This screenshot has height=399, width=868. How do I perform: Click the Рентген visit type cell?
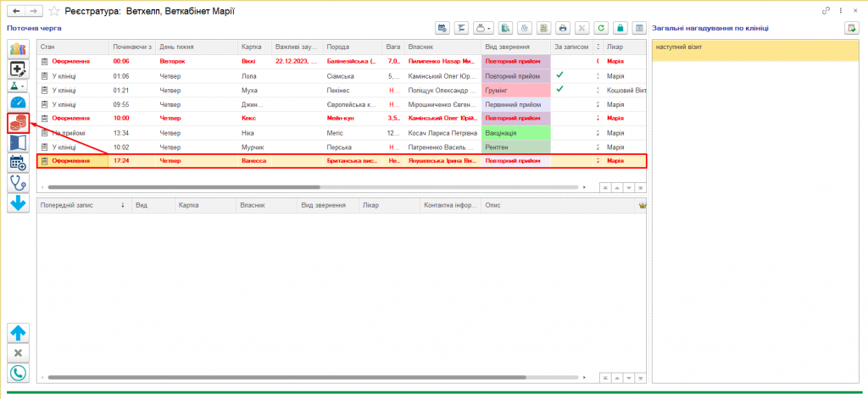point(515,147)
